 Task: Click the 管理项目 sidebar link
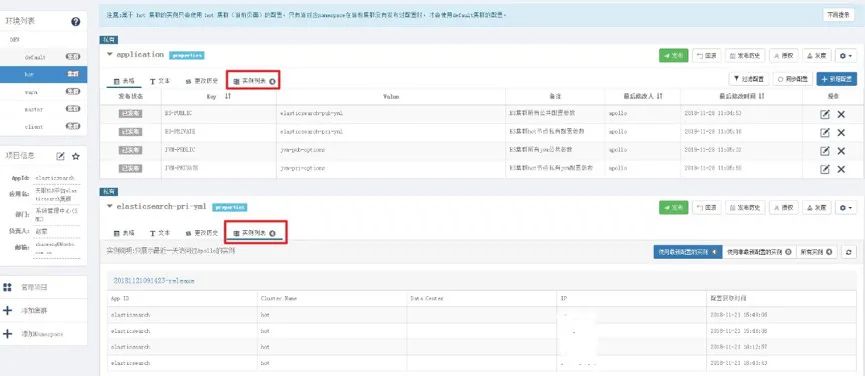[x=34, y=287]
